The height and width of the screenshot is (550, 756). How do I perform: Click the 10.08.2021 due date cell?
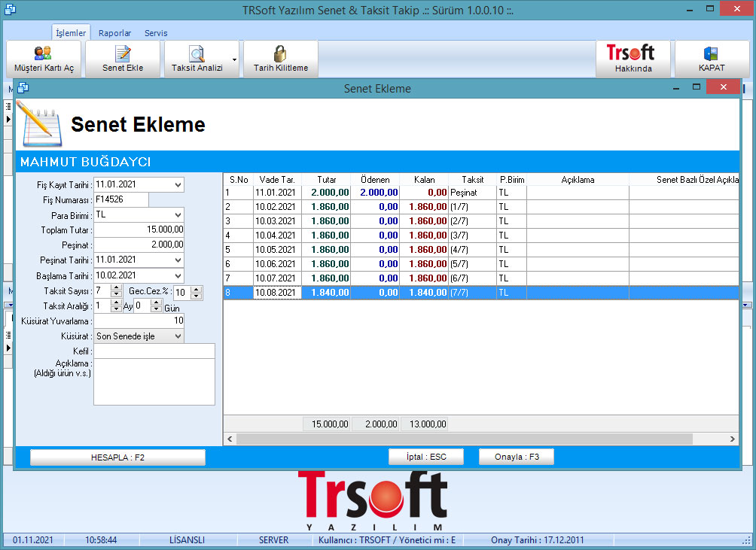point(277,293)
